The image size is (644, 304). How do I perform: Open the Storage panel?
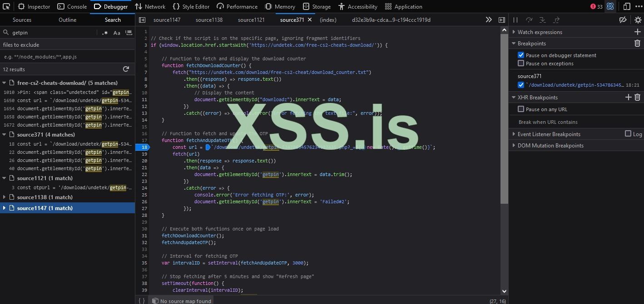[x=317, y=6]
